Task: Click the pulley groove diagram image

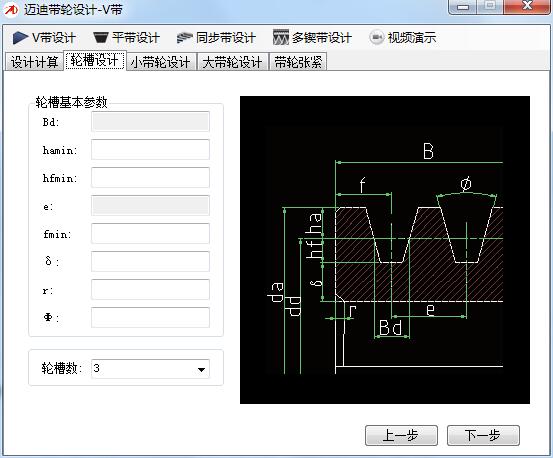Action: (385, 250)
